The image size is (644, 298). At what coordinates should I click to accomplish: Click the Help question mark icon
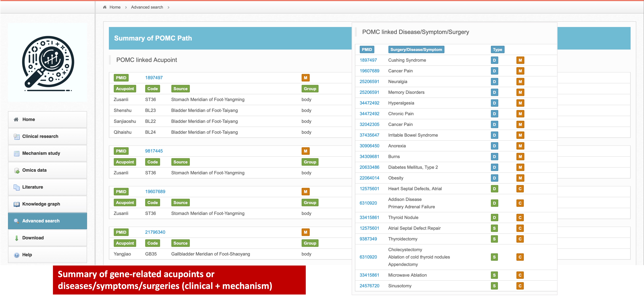(16, 255)
